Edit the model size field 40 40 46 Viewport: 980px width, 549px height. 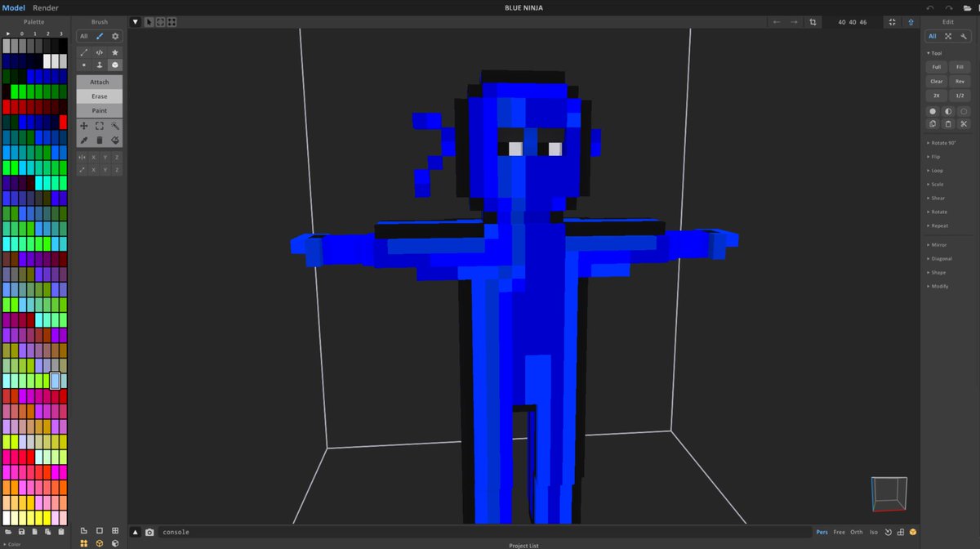point(853,22)
